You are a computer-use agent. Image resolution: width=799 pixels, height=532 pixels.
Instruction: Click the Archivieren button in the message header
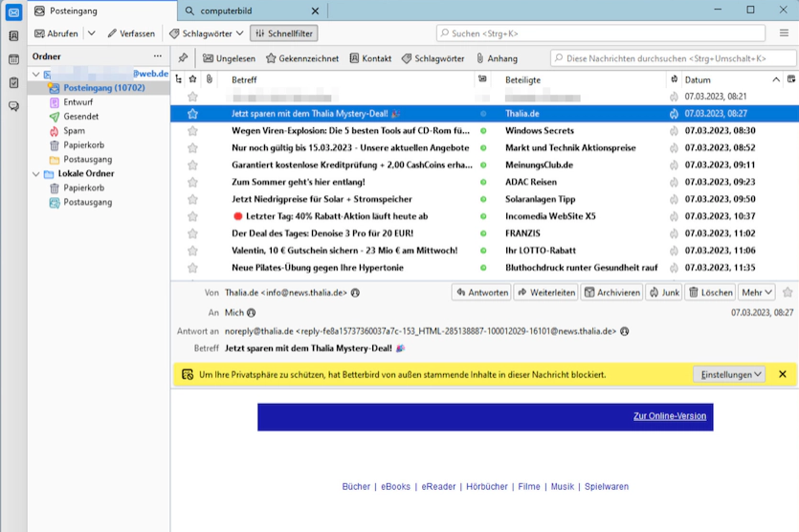[x=611, y=293]
